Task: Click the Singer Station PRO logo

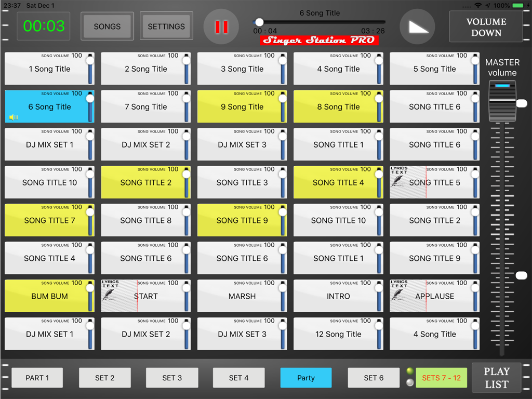Action: [318, 39]
